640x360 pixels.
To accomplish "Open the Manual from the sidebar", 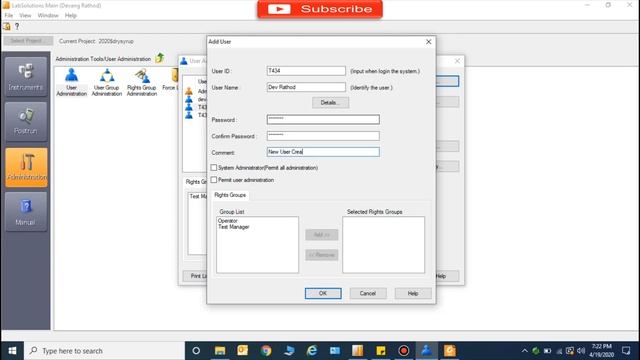I will click(26, 212).
